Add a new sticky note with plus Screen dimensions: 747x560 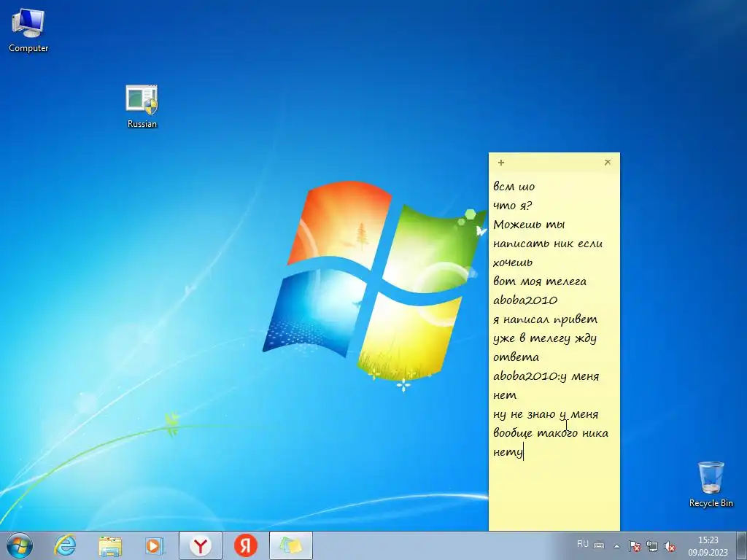pyautogui.click(x=500, y=163)
